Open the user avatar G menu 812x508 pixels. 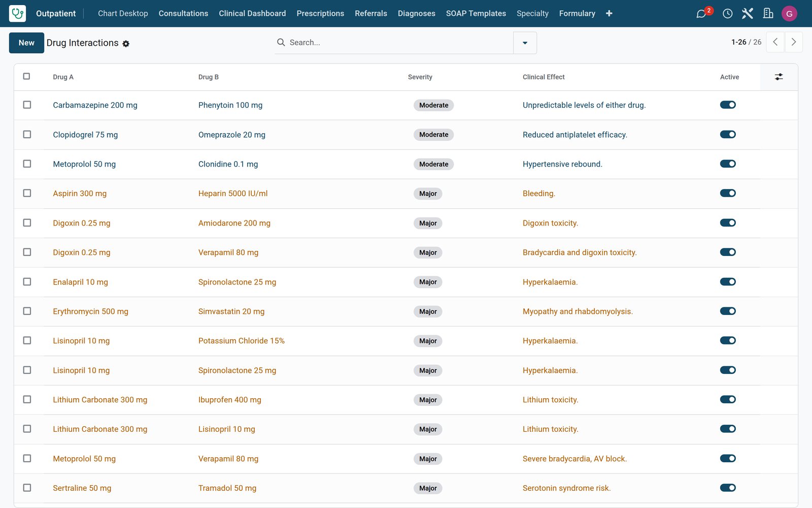pyautogui.click(x=789, y=14)
